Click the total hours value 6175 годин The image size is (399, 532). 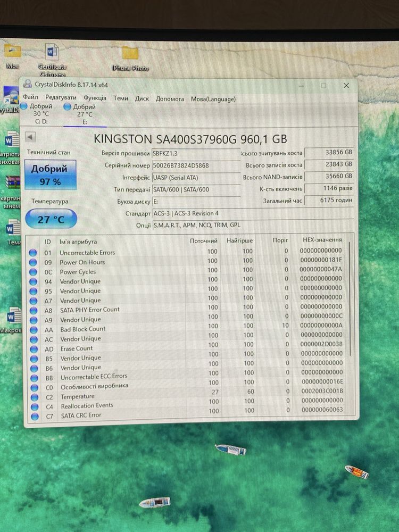(x=329, y=200)
